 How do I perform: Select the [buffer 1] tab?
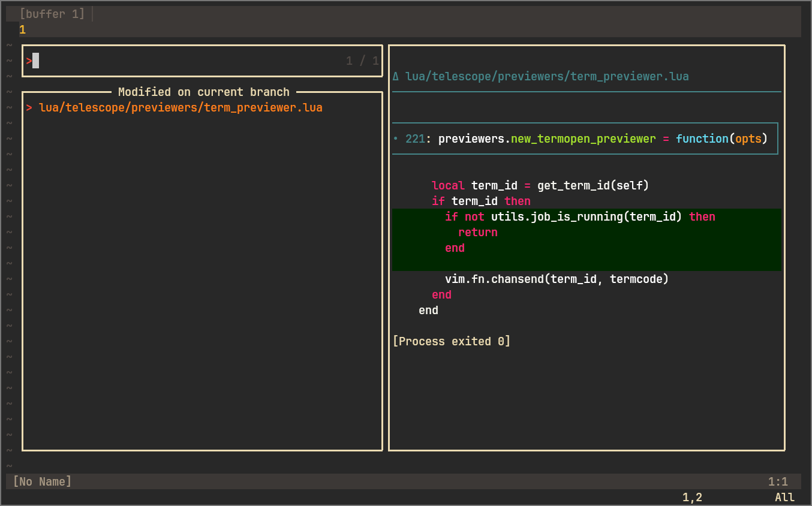pos(52,14)
